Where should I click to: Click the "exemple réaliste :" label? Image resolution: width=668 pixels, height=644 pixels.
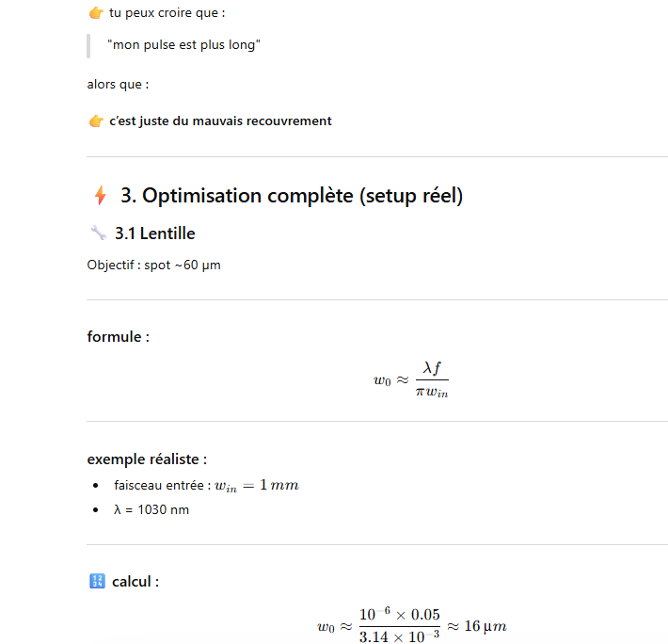click(147, 459)
